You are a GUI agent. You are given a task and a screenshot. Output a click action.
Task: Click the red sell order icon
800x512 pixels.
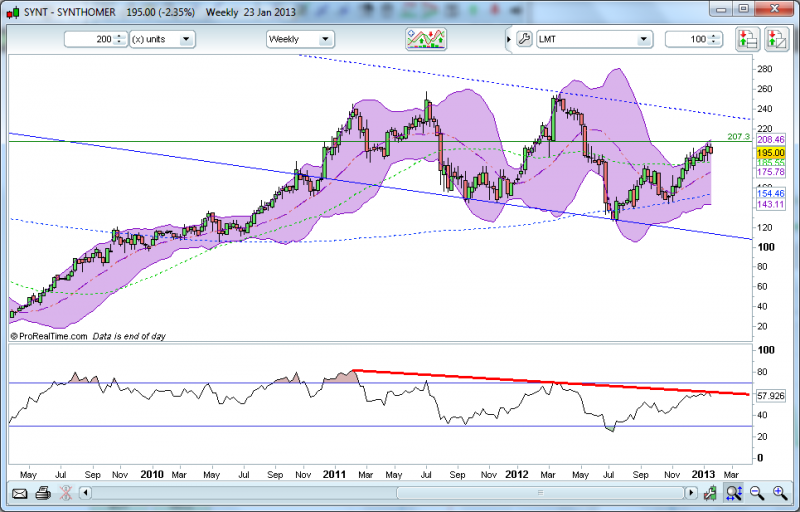click(776, 39)
